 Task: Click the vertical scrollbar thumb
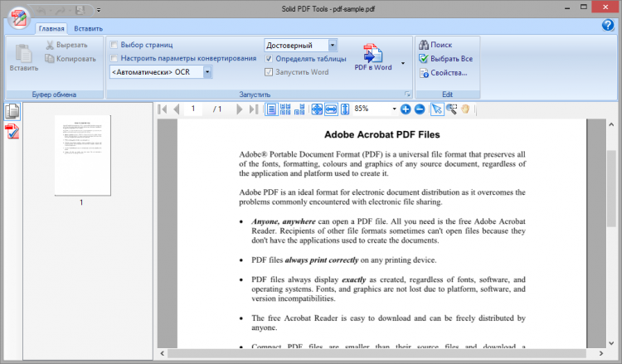click(x=611, y=189)
